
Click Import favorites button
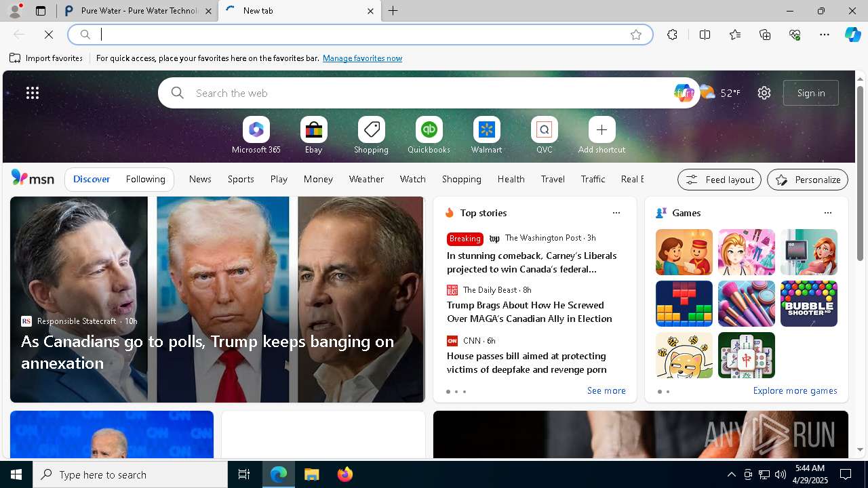pyautogui.click(x=46, y=58)
